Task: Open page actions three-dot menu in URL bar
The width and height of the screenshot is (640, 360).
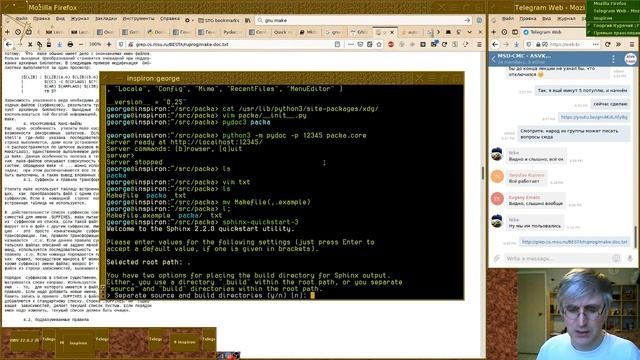Action: point(351,44)
